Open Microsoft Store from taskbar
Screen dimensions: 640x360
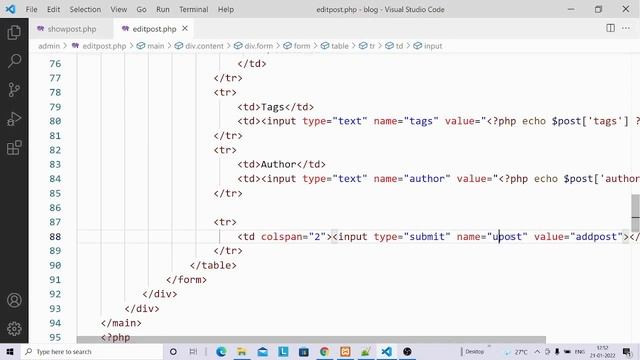(x=304, y=351)
